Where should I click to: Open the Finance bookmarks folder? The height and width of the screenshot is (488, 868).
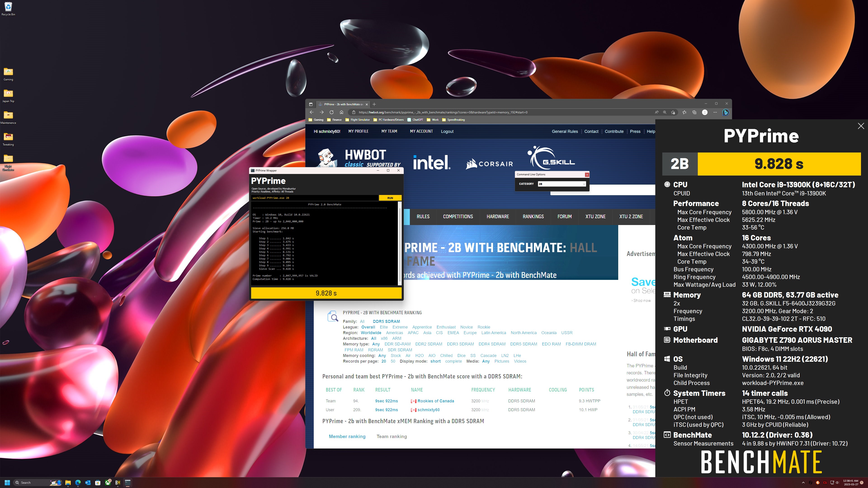[x=334, y=120]
